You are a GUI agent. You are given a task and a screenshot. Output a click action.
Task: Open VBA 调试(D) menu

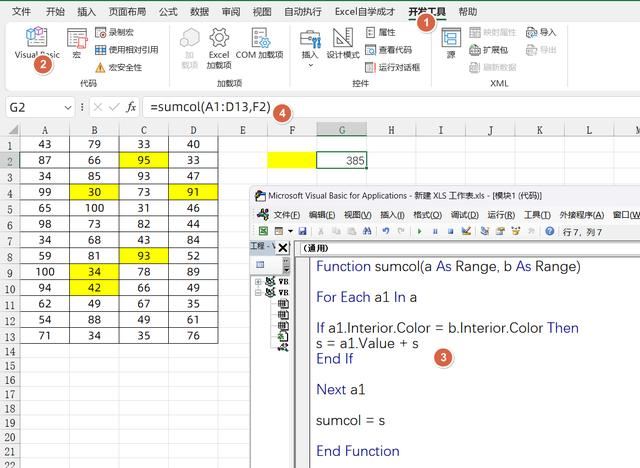point(464,215)
